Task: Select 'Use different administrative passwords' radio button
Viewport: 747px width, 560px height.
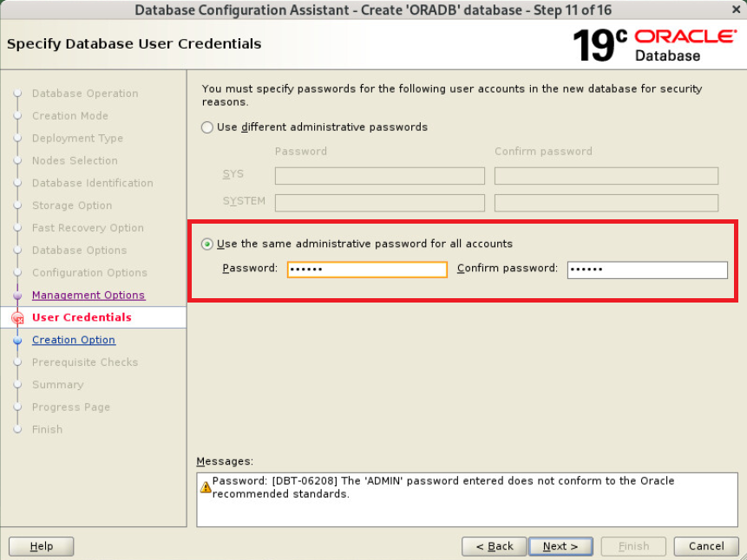Action: [206, 127]
